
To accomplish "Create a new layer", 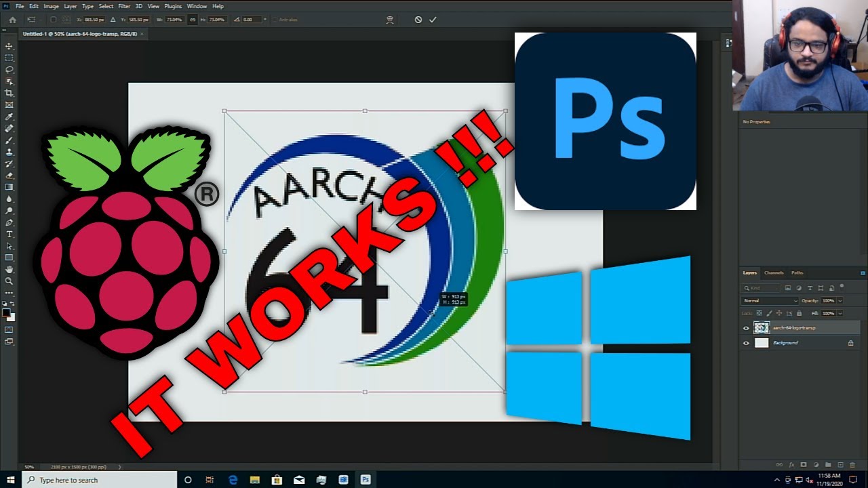I will [841, 465].
